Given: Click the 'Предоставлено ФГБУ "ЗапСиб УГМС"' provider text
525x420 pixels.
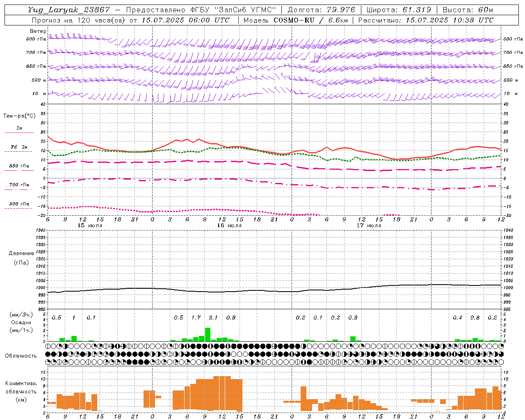Looking at the screenshot, I should coord(201,10).
